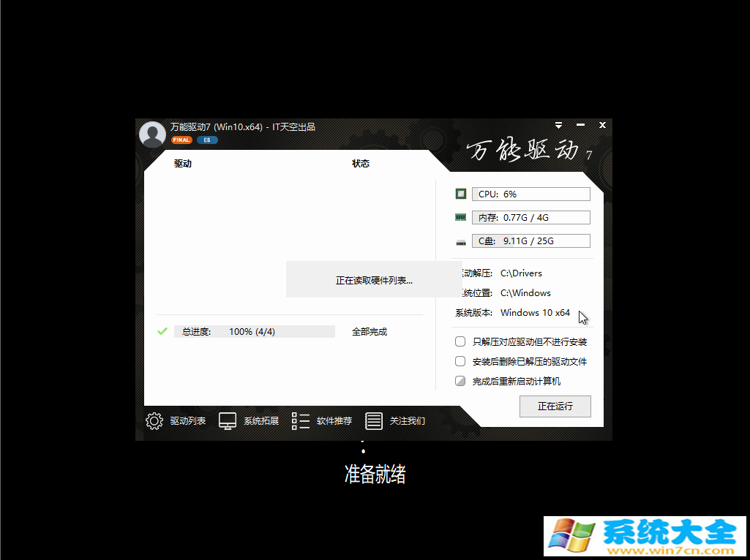
Task: Click the 正在运行 button
Action: 555,406
